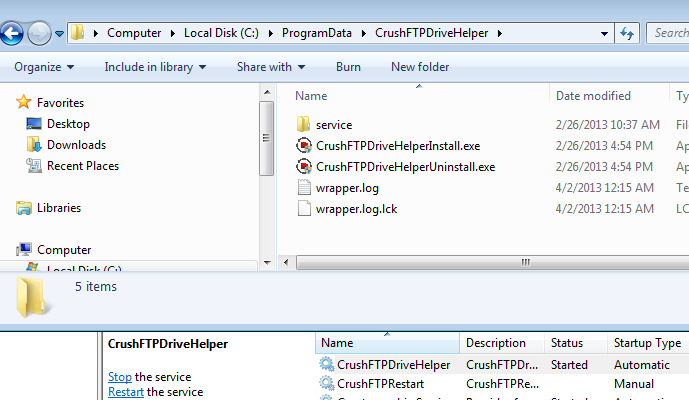Sort Services list by Startup Type column
The image size is (689, 400).
pos(648,343)
